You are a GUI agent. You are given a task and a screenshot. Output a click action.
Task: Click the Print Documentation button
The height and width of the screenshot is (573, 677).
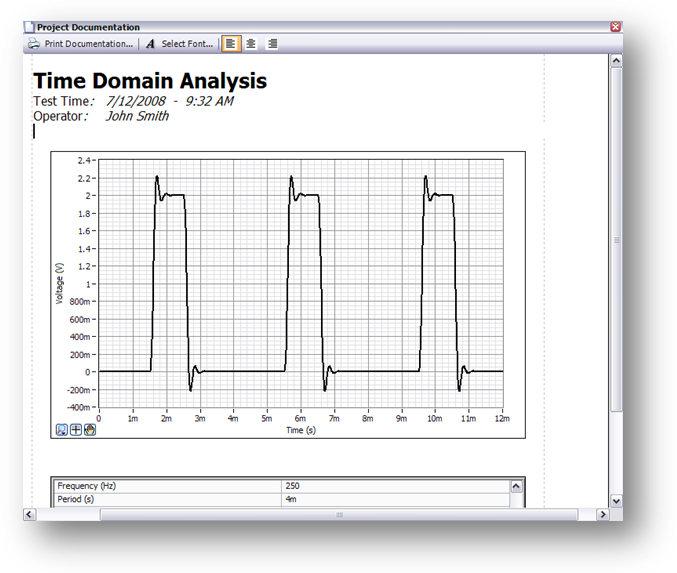(x=87, y=44)
